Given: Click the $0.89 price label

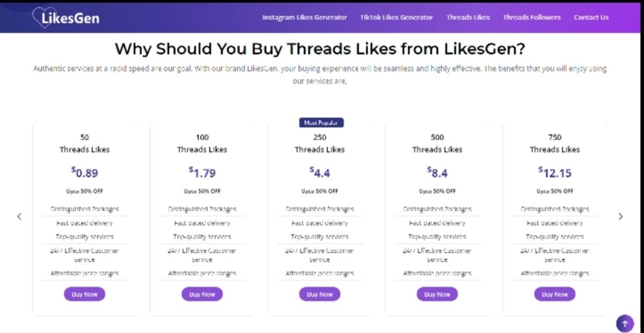Looking at the screenshot, I should pyautogui.click(x=85, y=173).
